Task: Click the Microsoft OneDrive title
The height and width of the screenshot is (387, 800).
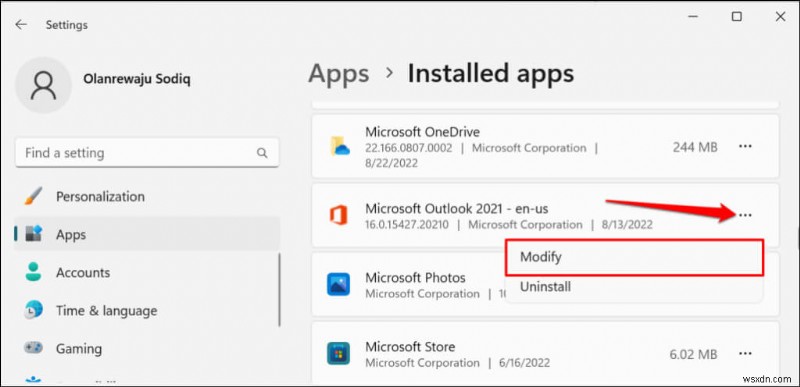Action: point(422,132)
